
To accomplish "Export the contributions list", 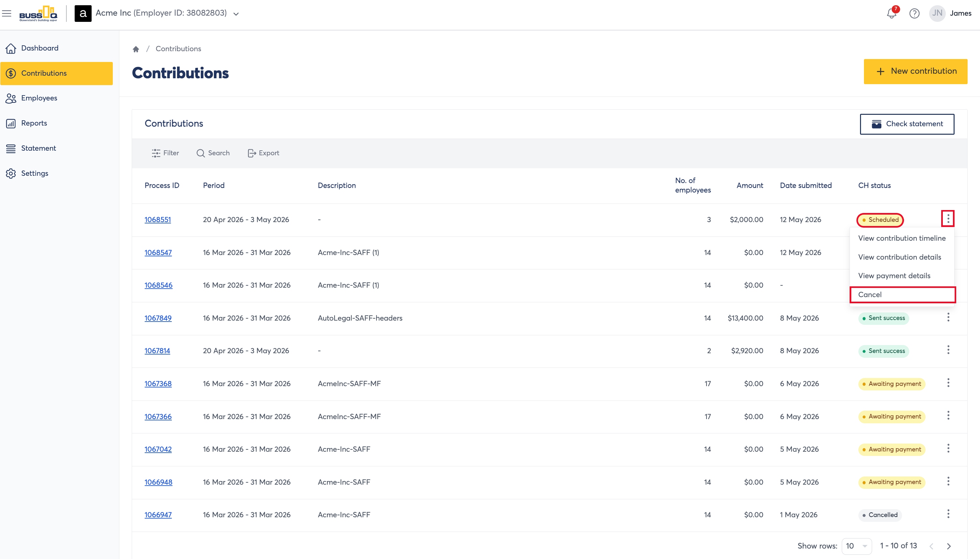I will [264, 153].
